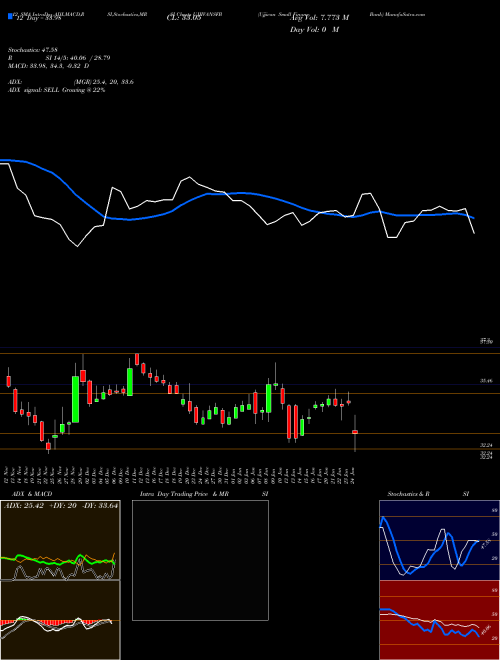Image resolution: width=500 pixels, height=660 pixels.
Task: Click the 'Day Vol: 0 M' value
Action: [314, 30]
